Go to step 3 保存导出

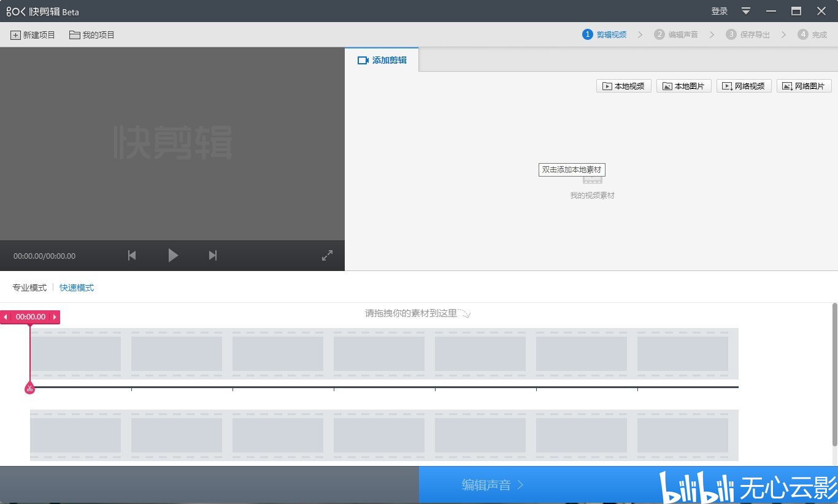click(748, 34)
